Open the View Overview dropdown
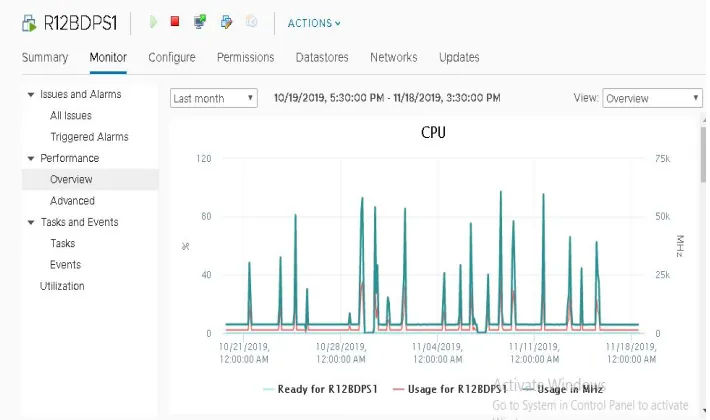710x420 pixels. click(652, 98)
